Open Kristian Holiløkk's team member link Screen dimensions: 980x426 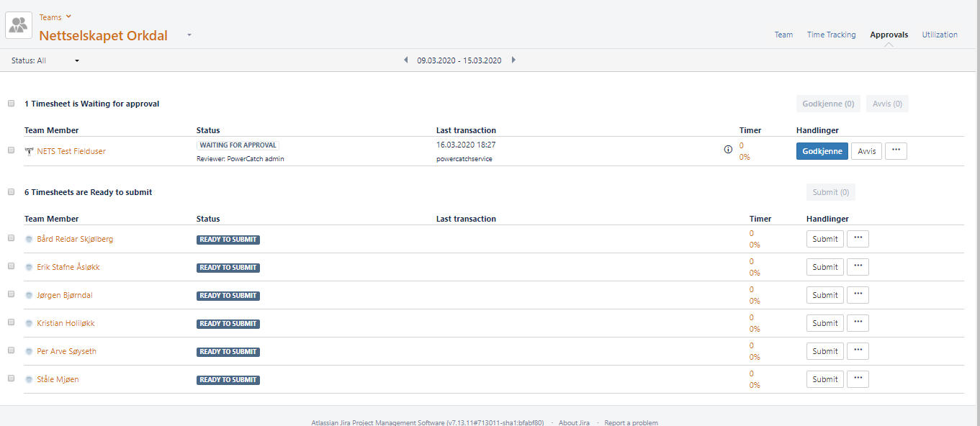point(66,324)
